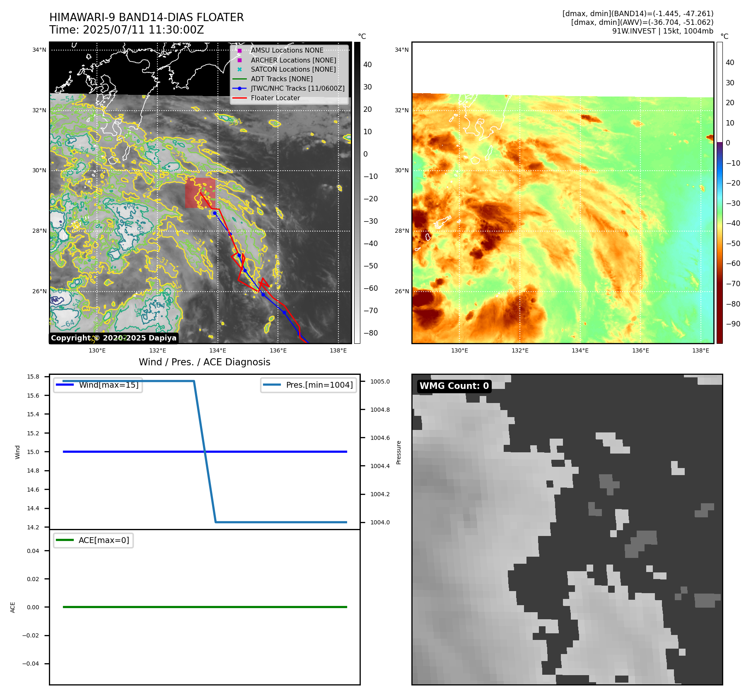Click the Time 2025/07/11 11:30:00Z label
Viewport: 751px width, 700px height.
[x=127, y=30]
